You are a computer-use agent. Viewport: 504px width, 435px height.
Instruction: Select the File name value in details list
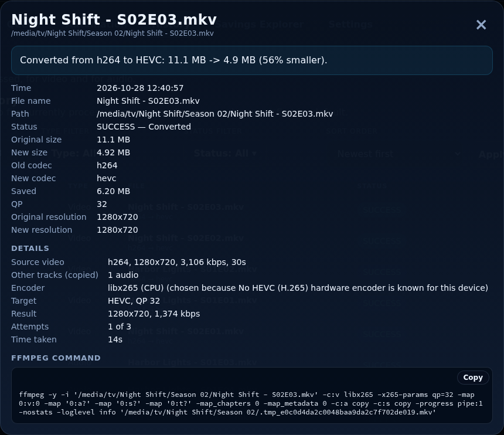coord(148,101)
